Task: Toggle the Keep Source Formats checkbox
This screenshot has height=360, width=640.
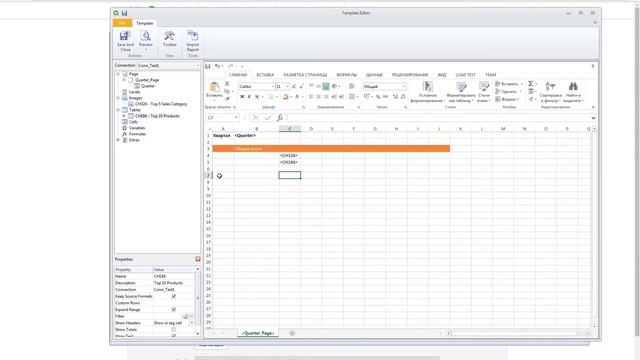Action: coord(173,296)
